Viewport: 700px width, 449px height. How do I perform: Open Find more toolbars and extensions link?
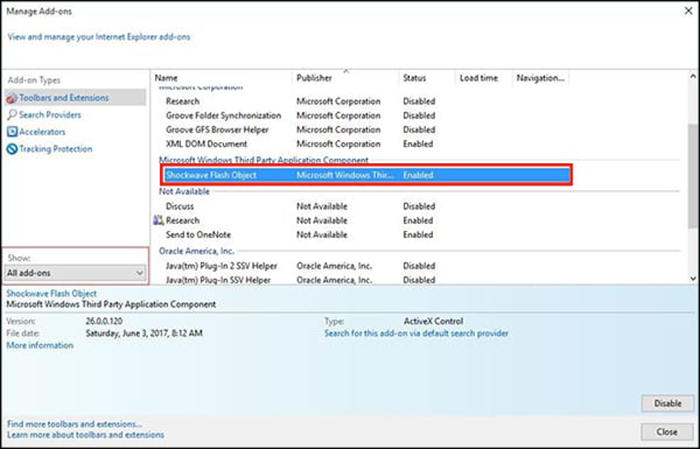[x=74, y=424]
